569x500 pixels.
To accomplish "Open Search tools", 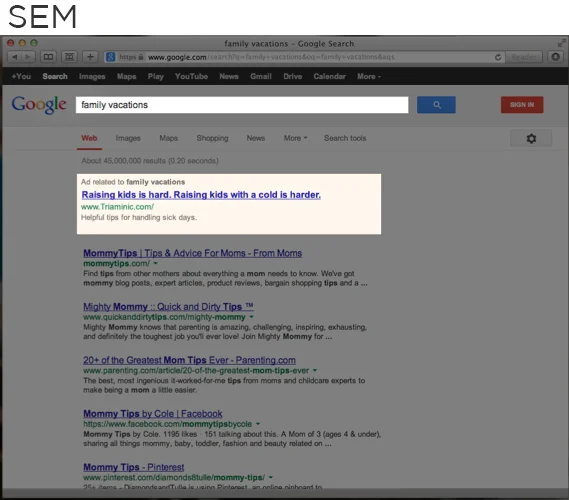I will click(345, 138).
